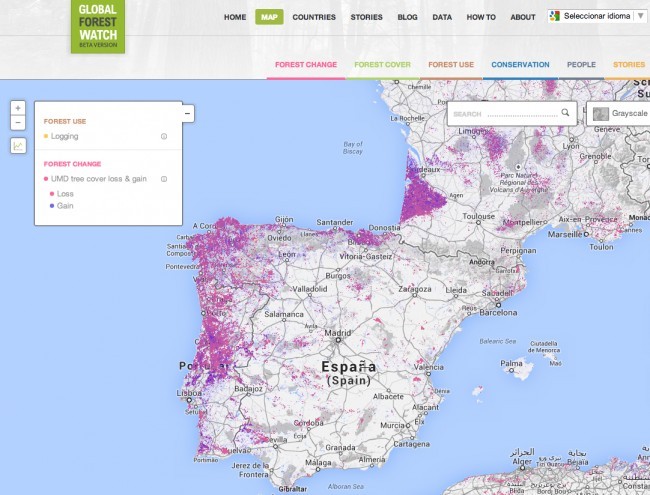The image size is (650, 495).
Task: Open the Forest Cover layers tab
Action: click(x=382, y=65)
